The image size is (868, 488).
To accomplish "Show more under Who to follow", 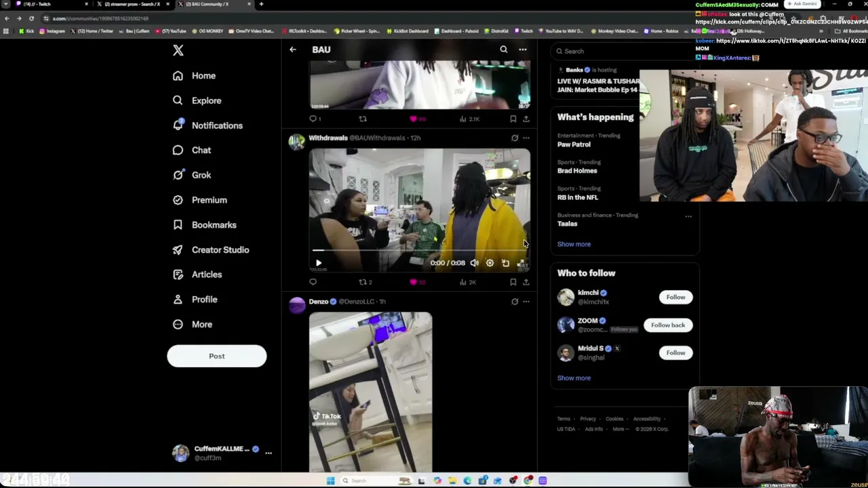I will click(x=574, y=378).
